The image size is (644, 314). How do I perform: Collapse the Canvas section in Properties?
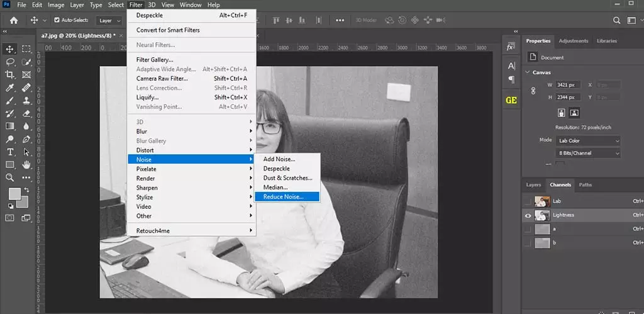coord(527,72)
